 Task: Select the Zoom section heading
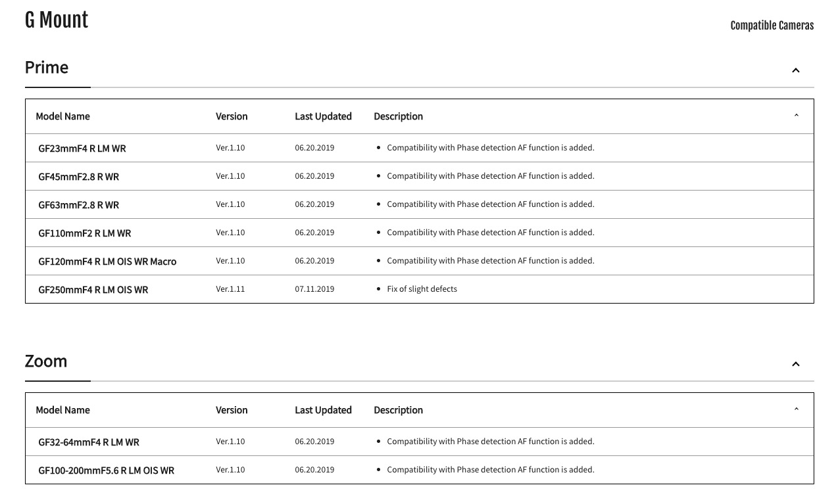coord(46,361)
